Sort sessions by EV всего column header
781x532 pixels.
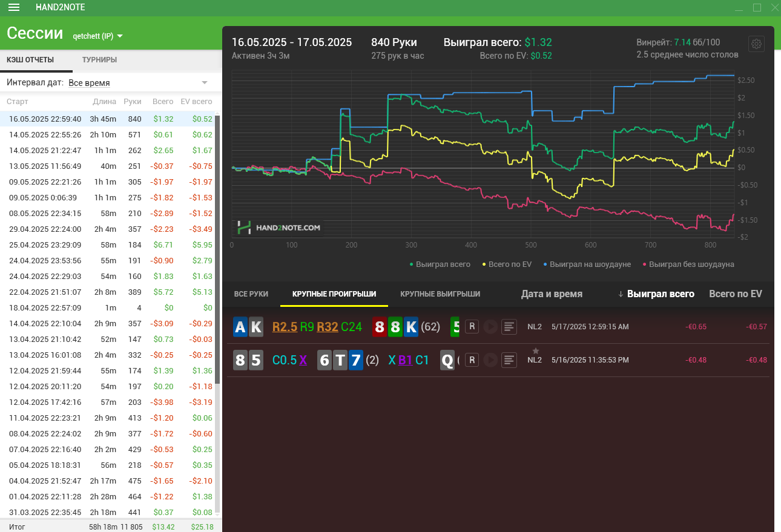coord(196,102)
